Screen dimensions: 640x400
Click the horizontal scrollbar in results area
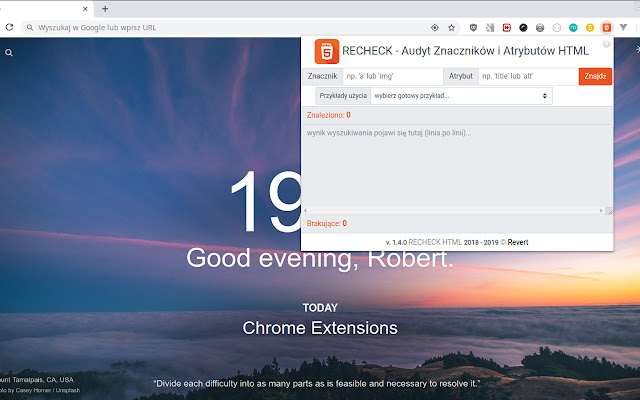pos(456,211)
